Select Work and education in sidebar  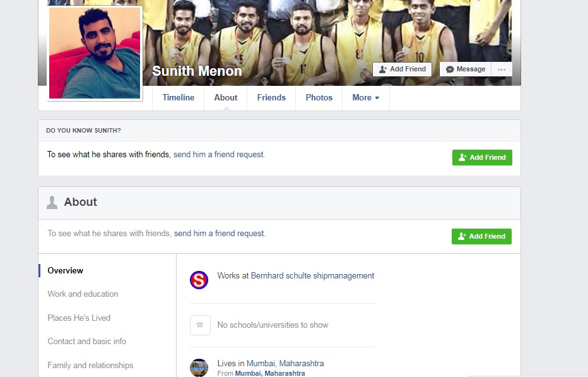(83, 294)
